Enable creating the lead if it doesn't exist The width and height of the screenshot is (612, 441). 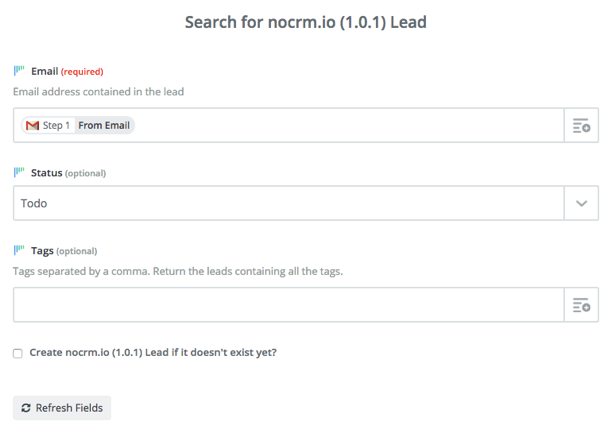18,353
